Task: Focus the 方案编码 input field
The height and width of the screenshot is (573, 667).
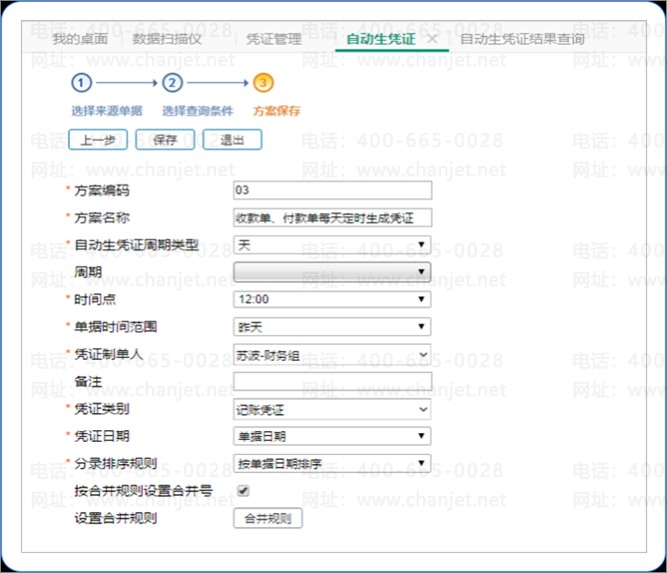Action: (333, 190)
